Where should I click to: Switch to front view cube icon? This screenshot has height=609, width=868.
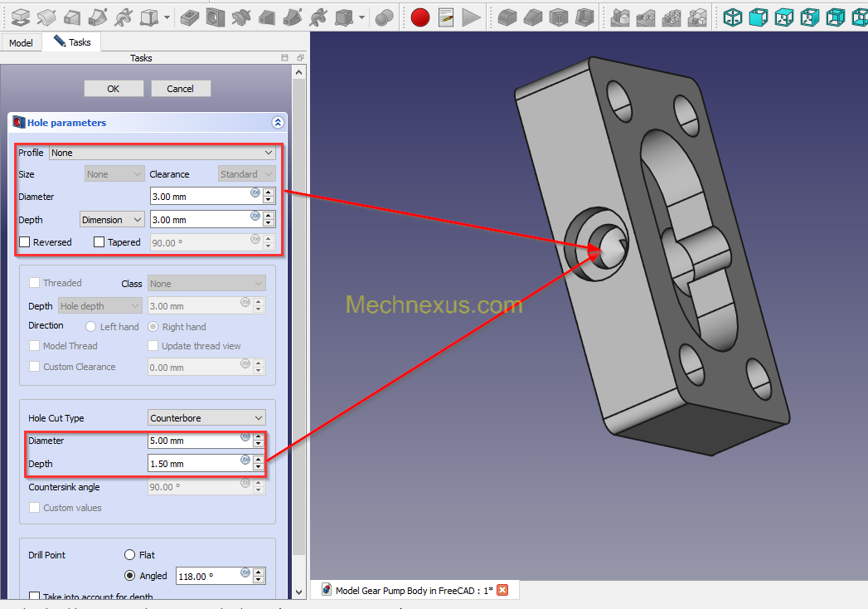click(759, 17)
